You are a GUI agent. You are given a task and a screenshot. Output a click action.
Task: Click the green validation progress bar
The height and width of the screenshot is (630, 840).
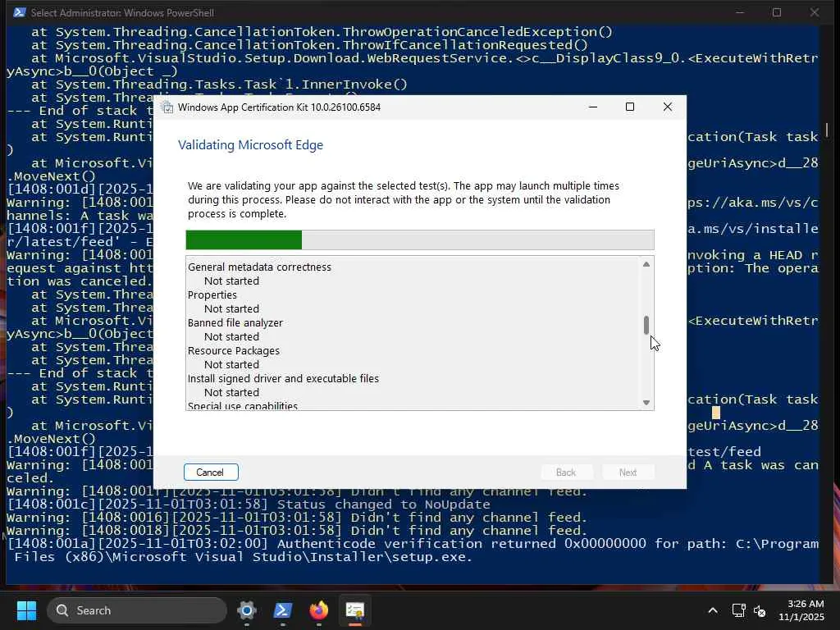[x=420, y=240]
